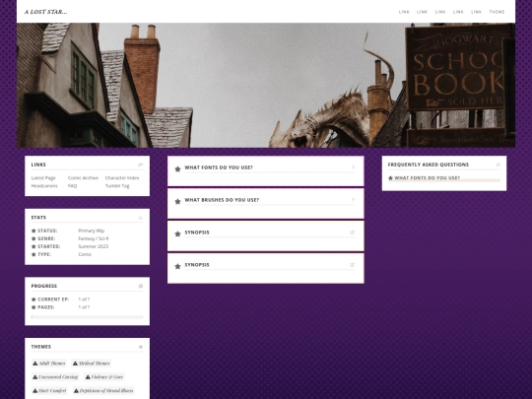Open the Latest Page link
Screen dimensions: 532x399
tap(43, 177)
